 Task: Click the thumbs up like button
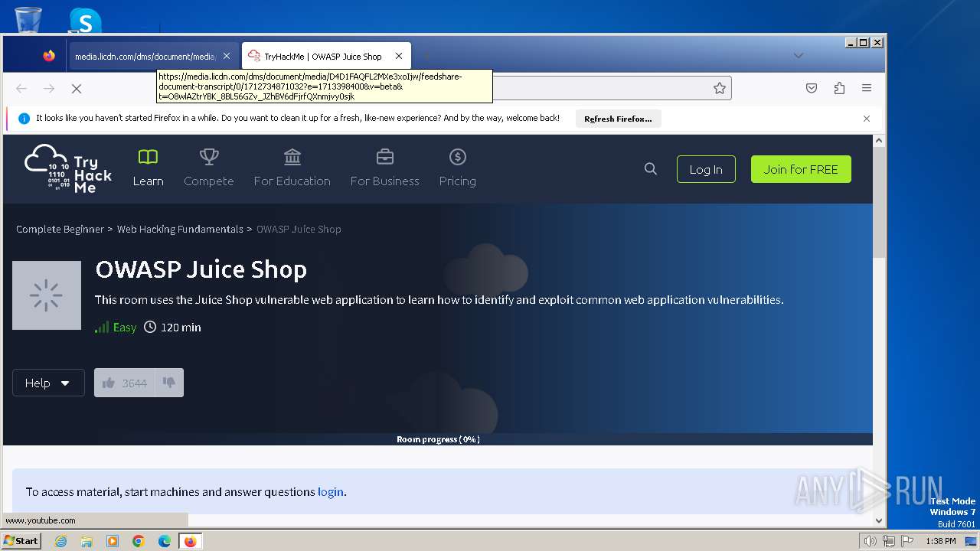pos(124,383)
